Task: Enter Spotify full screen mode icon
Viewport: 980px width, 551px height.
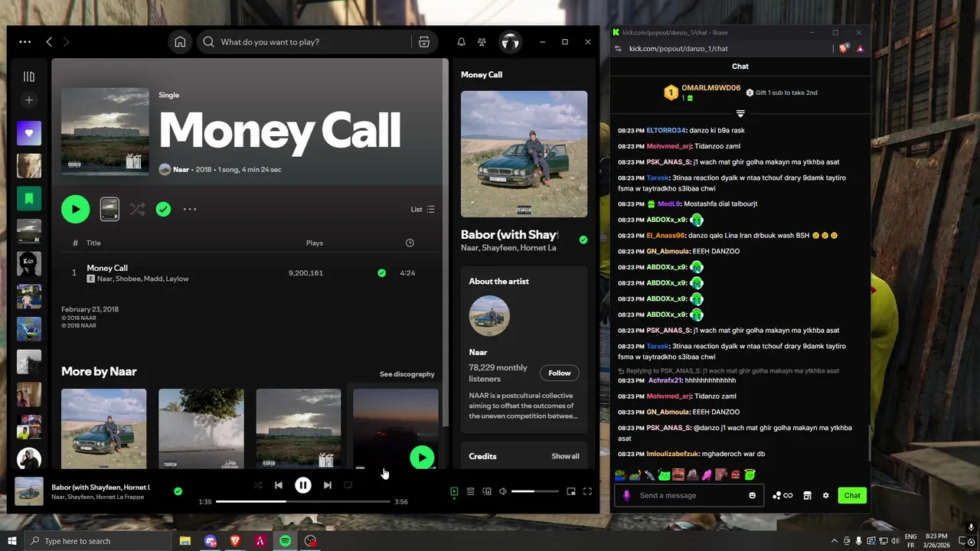Action: tap(588, 491)
